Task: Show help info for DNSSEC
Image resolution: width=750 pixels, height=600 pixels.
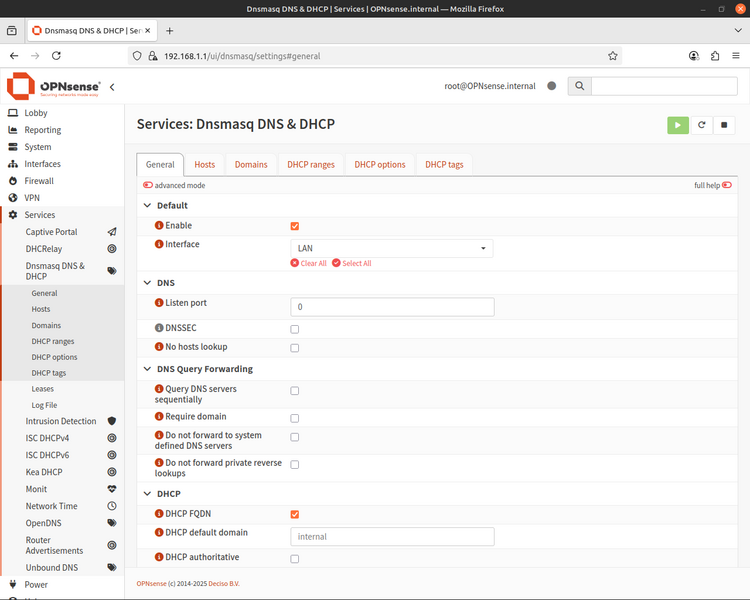Action: coord(159,328)
